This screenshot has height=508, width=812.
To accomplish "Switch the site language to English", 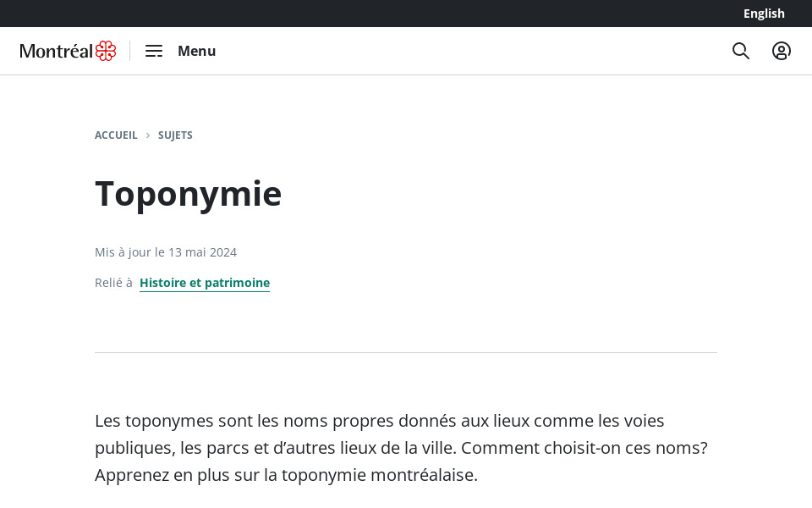I will [764, 14].
